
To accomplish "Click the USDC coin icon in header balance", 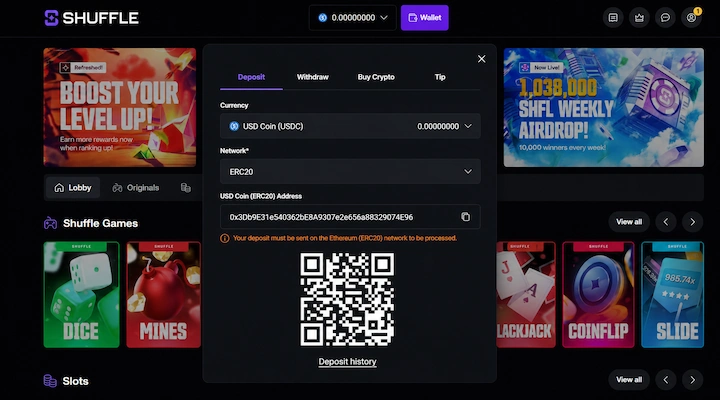I will (323, 18).
